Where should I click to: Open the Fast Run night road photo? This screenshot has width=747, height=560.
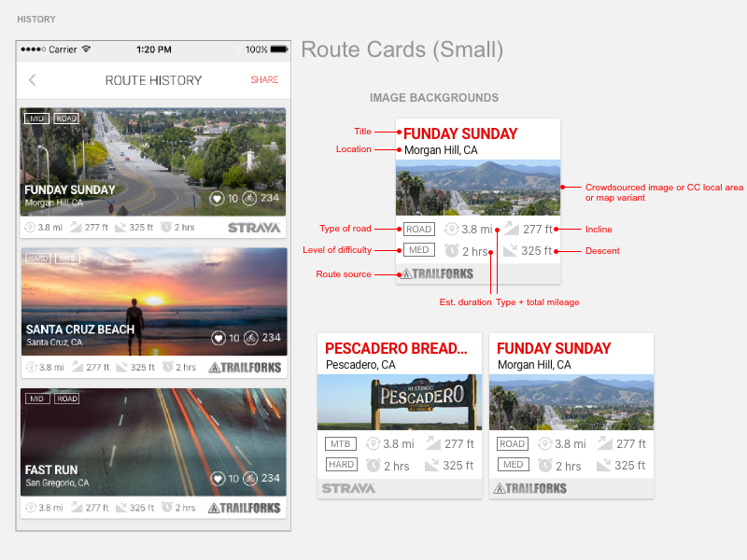coord(153,441)
